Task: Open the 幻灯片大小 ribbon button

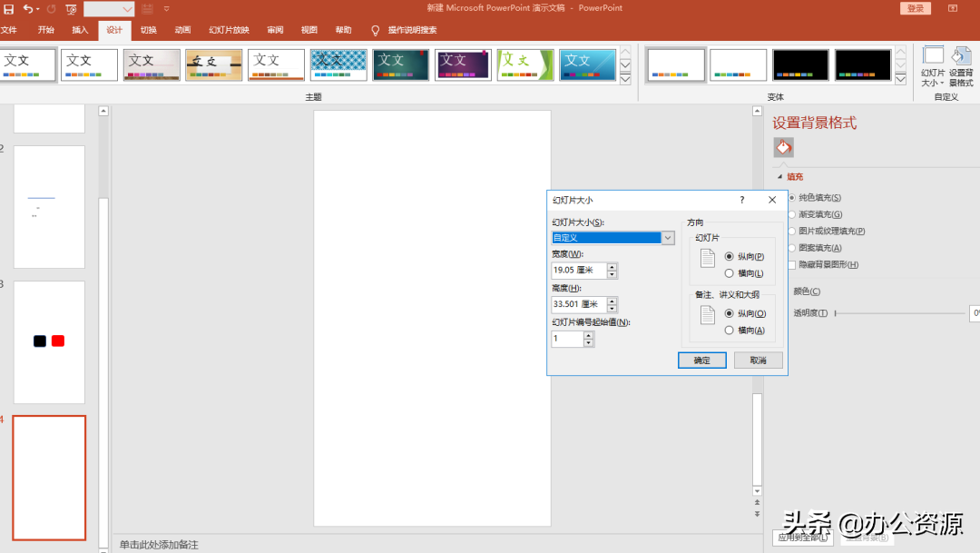Action: 933,66
